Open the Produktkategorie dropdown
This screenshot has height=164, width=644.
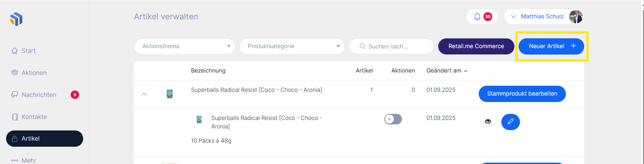pyautogui.click(x=292, y=46)
